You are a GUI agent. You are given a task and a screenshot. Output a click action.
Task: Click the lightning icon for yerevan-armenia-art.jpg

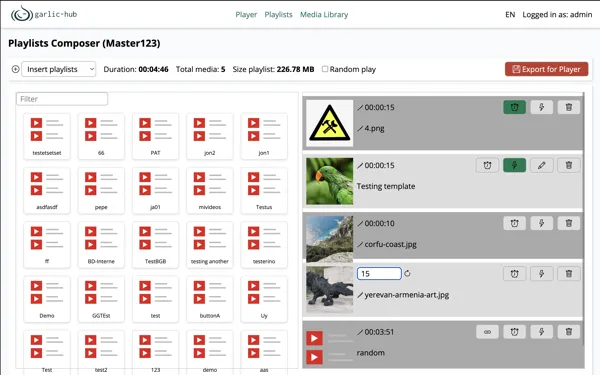pos(541,274)
